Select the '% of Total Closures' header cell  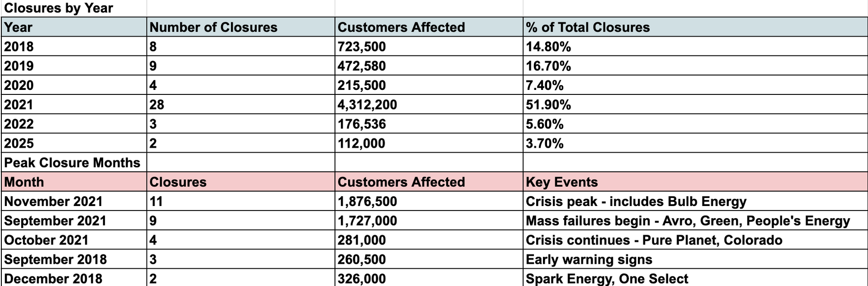click(588, 27)
